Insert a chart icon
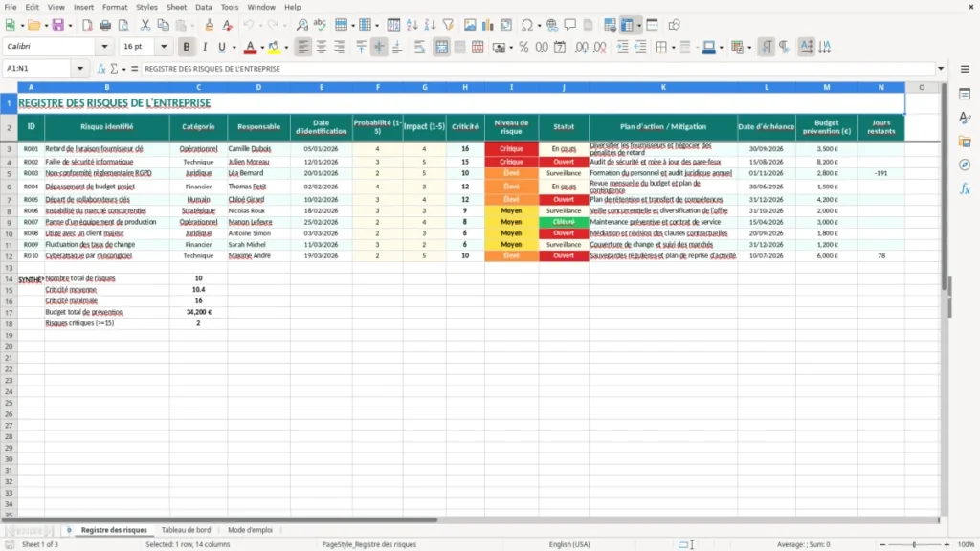The width and height of the screenshot is (980, 551). [x=487, y=25]
